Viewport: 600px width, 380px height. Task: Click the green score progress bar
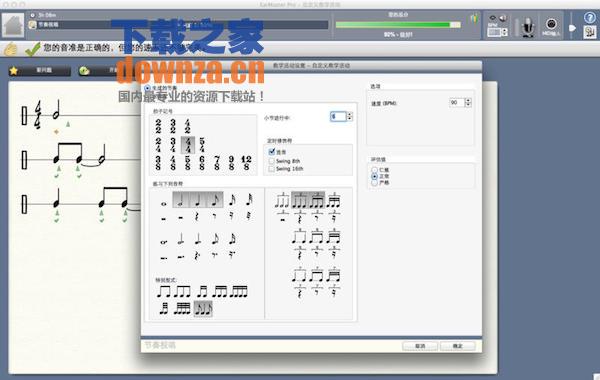coord(398,25)
